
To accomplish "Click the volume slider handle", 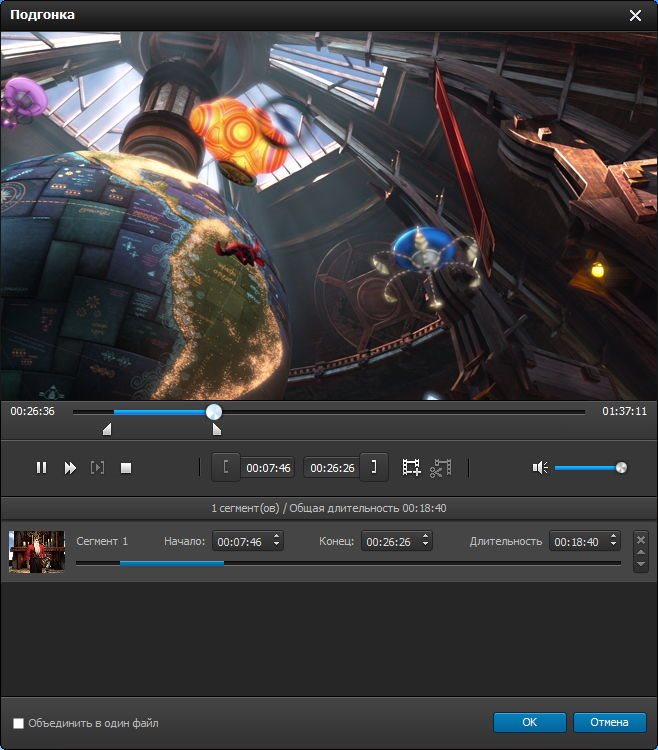I will coord(621,467).
